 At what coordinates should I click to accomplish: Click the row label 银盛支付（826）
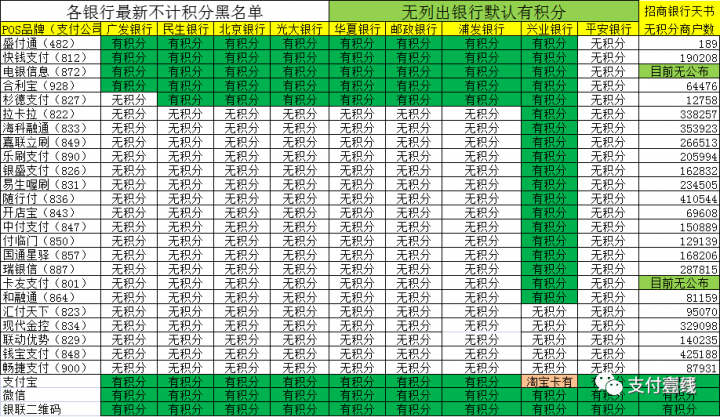pos(51,170)
